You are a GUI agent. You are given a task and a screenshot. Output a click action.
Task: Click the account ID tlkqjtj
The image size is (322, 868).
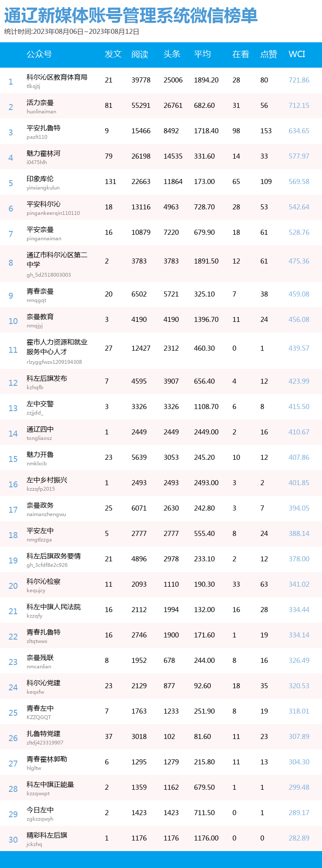pyautogui.click(x=33, y=86)
